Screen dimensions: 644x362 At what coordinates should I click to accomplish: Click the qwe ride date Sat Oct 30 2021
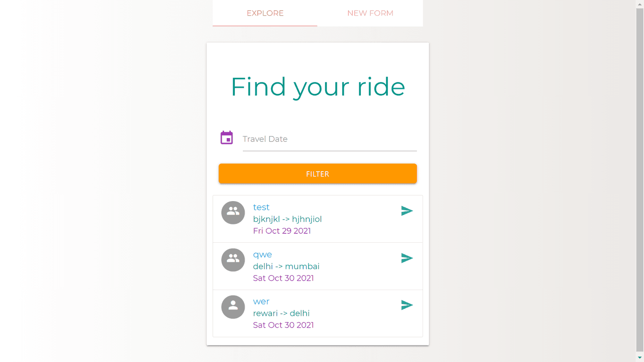(284, 278)
